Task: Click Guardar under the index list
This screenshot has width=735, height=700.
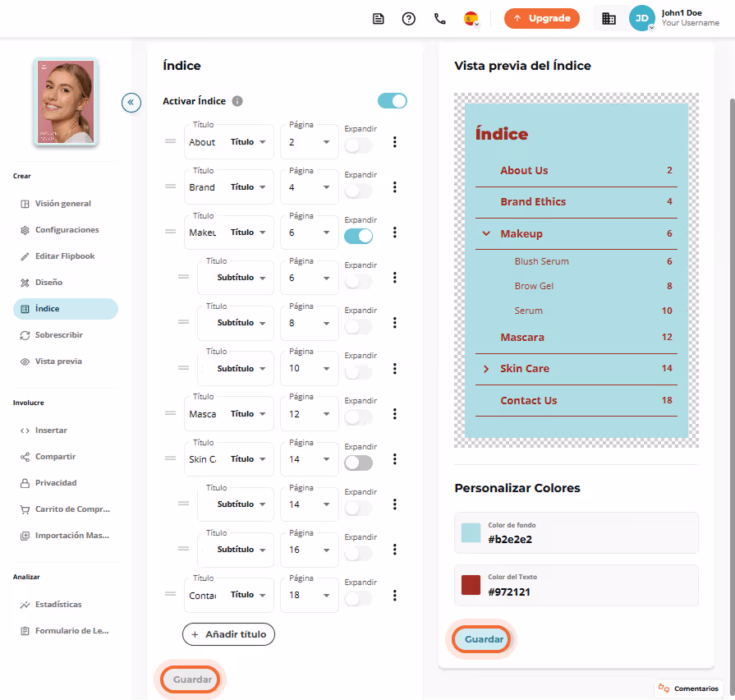Action: pyautogui.click(x=192, y=679)
